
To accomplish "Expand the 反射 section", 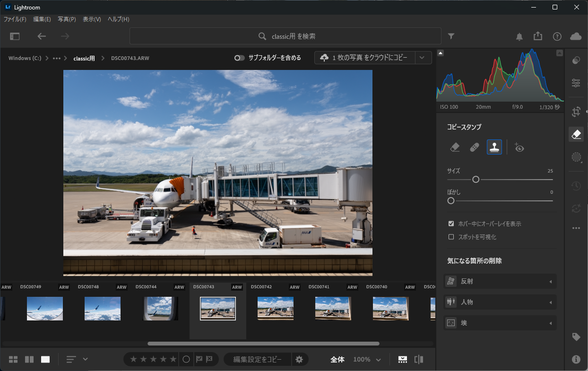I will coord(501,281).
